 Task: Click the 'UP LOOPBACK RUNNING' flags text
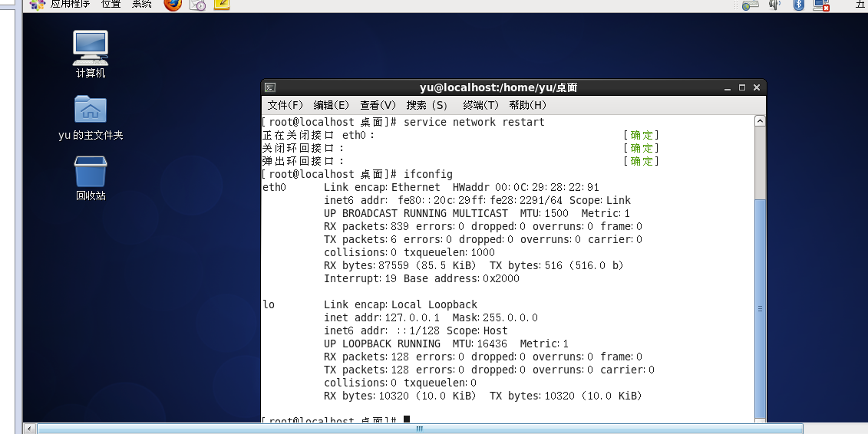click(x=382, y=344)
